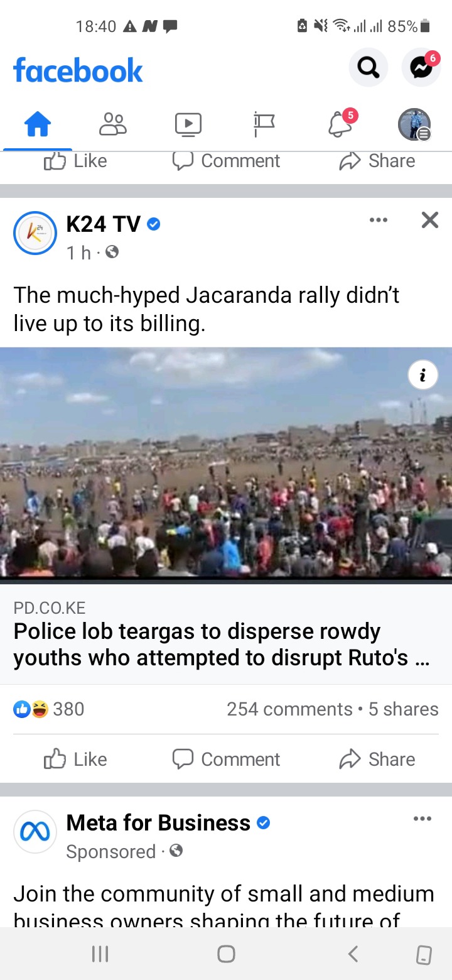
Task: Like the K24 TV post
Action: [75, 759]
